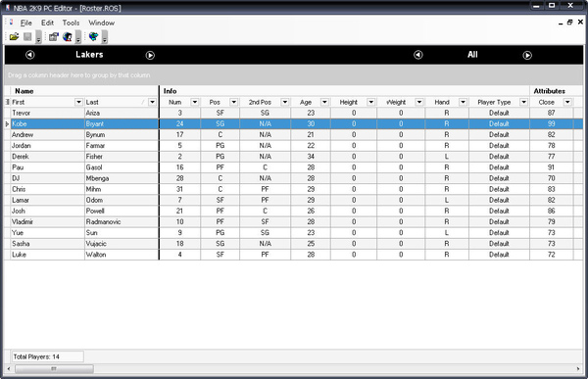Open filter dropdown for Height column
The height and width of the screenshot is (379, 588).
click(x=370, y=102)
